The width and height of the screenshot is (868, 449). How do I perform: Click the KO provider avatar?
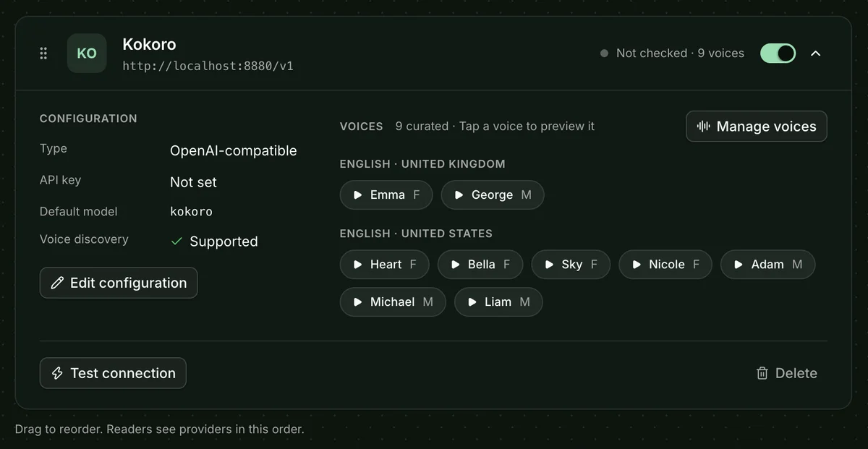tap(87, 54)
